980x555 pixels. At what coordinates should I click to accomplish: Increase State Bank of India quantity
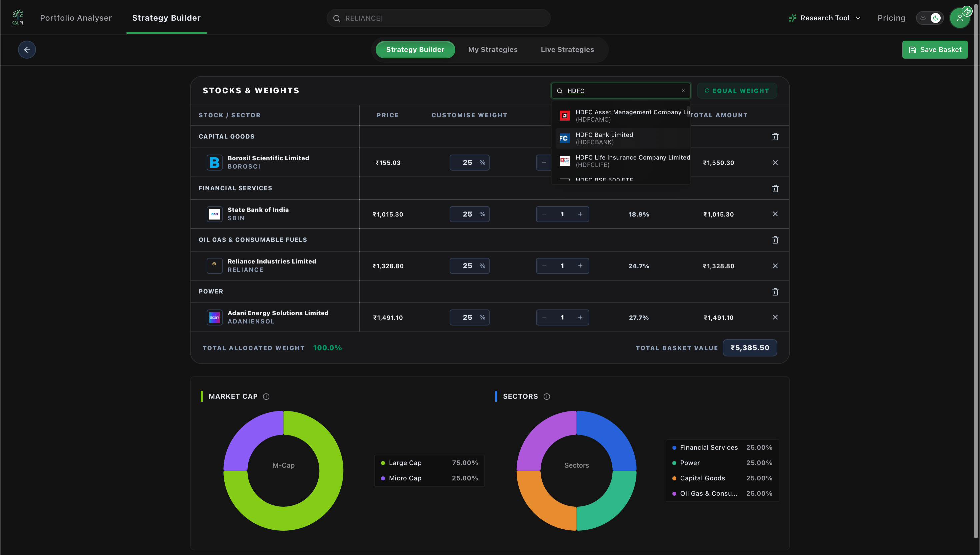tap(580, 214)
